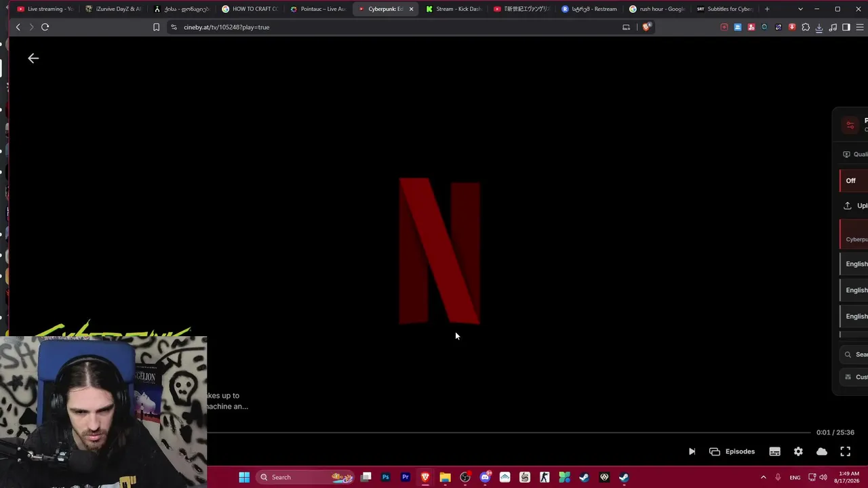
Task: Open Task View from the taskbar
Action: click(x=366, y=477)
